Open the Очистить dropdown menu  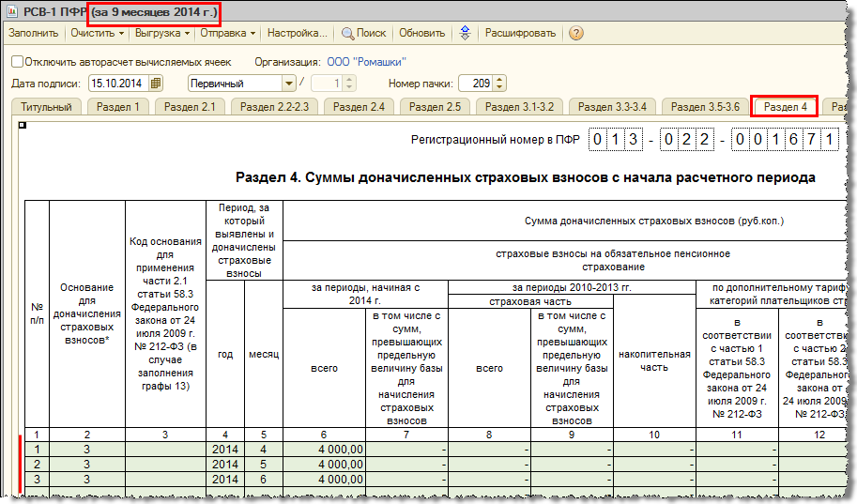click(x=98, y=33)
